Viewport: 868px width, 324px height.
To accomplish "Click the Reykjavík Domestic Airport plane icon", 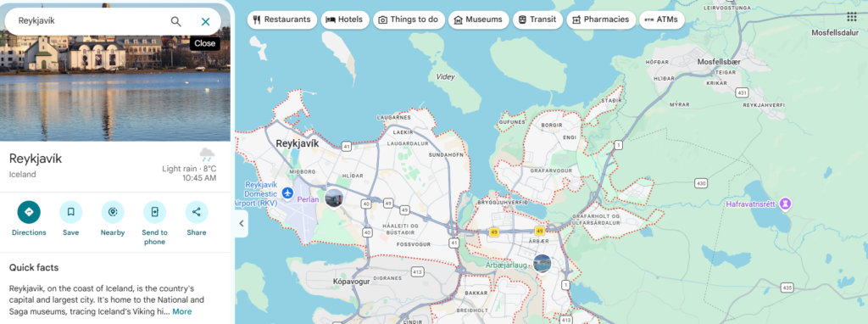I will coord(287,193).
